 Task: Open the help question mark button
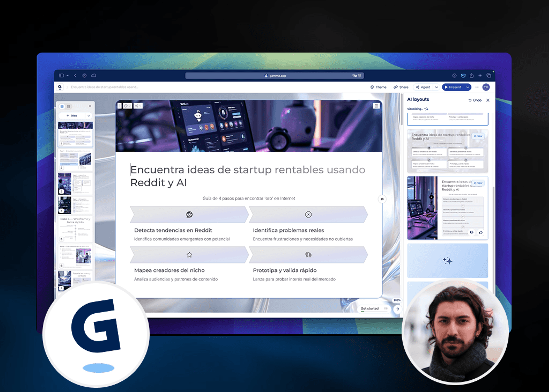click(398, 309)
